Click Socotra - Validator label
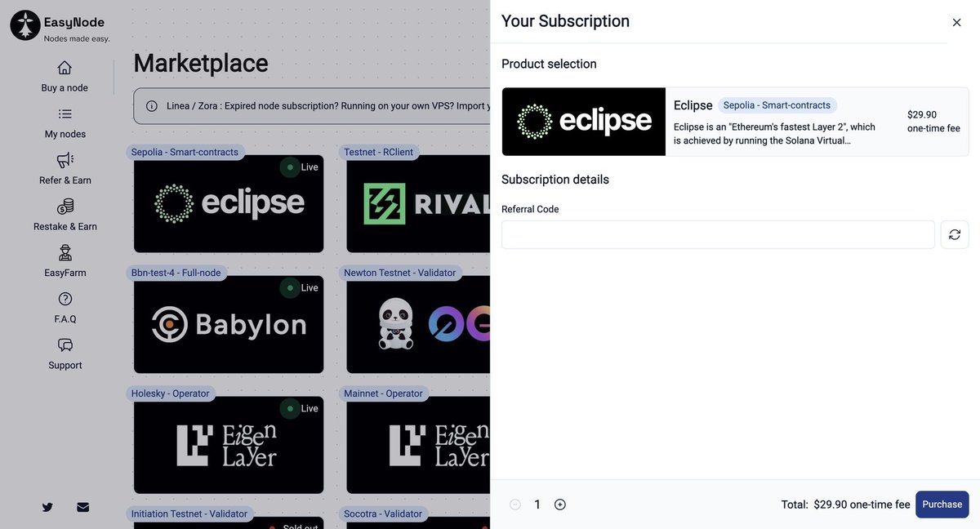The image size is (980, 529). tap(383, 513)
